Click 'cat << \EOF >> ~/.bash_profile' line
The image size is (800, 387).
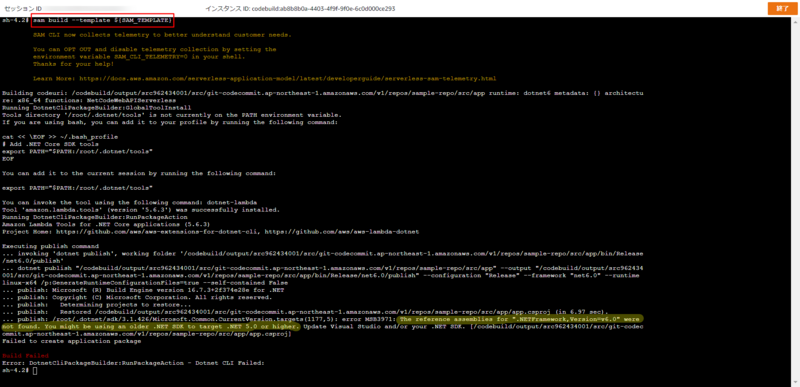[60, 137]
